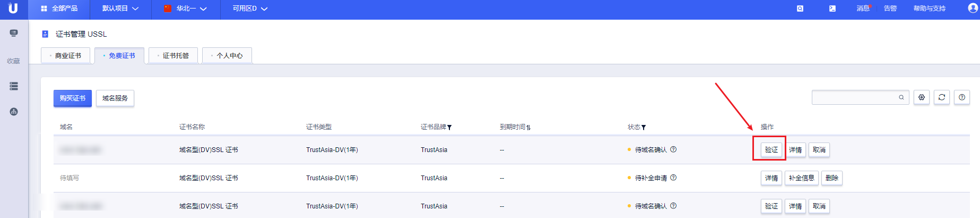Focus the certificate search input field

[855, 97]
